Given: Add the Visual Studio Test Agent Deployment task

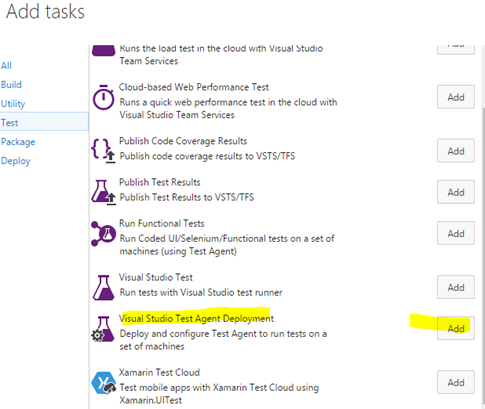Looking at the screenshot, I should (x=456, y=328).
